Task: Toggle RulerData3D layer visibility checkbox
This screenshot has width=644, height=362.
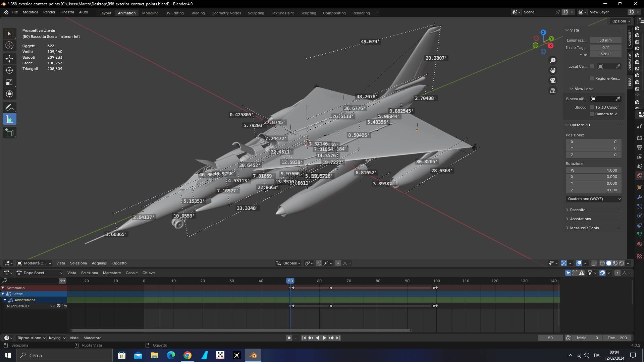Action: (59, 306)
